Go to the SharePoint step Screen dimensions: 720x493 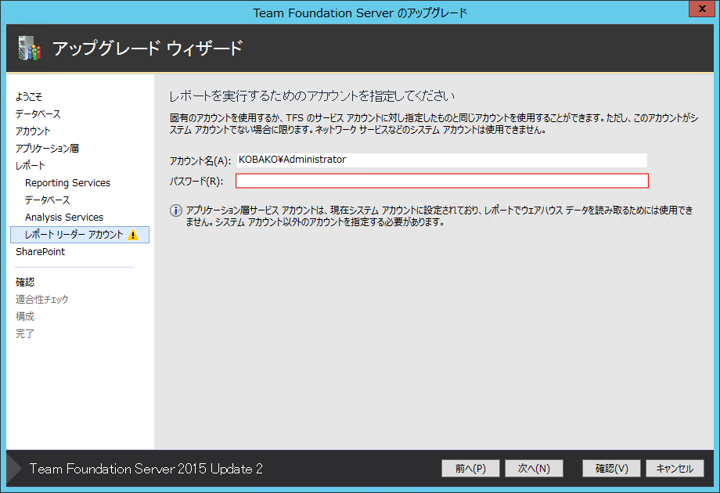click(x=40, y=252)
